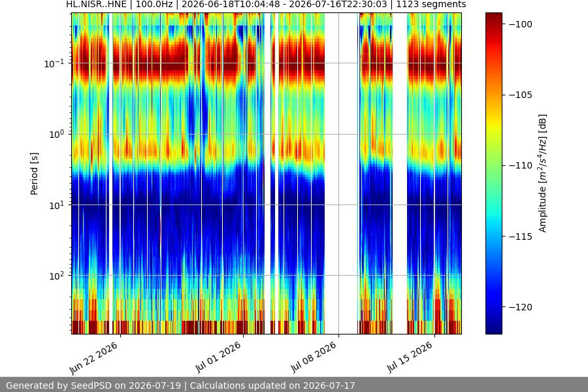
Task: Click the 'Generated by SeedPSD' footer text
Action: [x=180, y=385]
